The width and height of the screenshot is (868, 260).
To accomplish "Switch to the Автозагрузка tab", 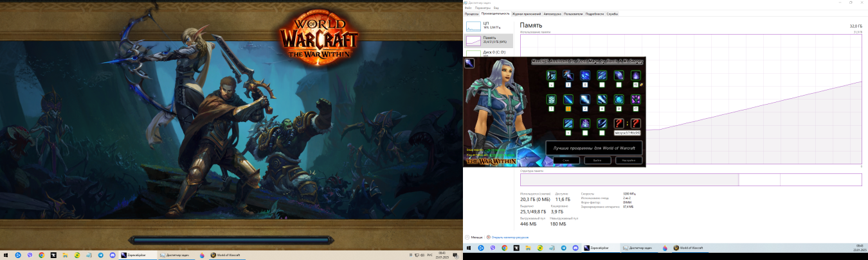I will (552, 13).
